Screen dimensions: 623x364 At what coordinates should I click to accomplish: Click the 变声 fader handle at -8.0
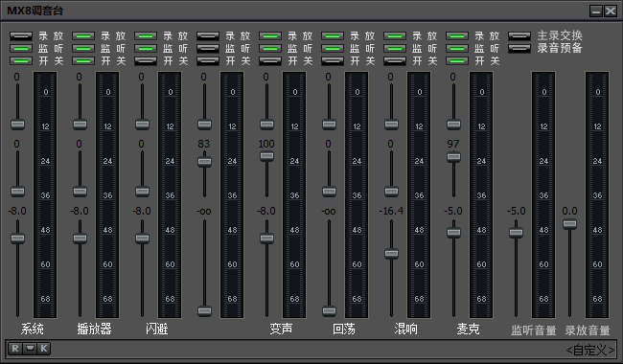(266, 239)
